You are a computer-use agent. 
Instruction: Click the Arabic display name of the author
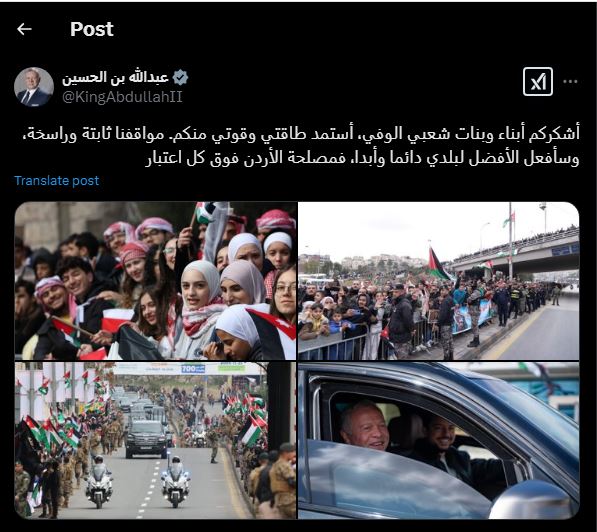pos(115,77)
